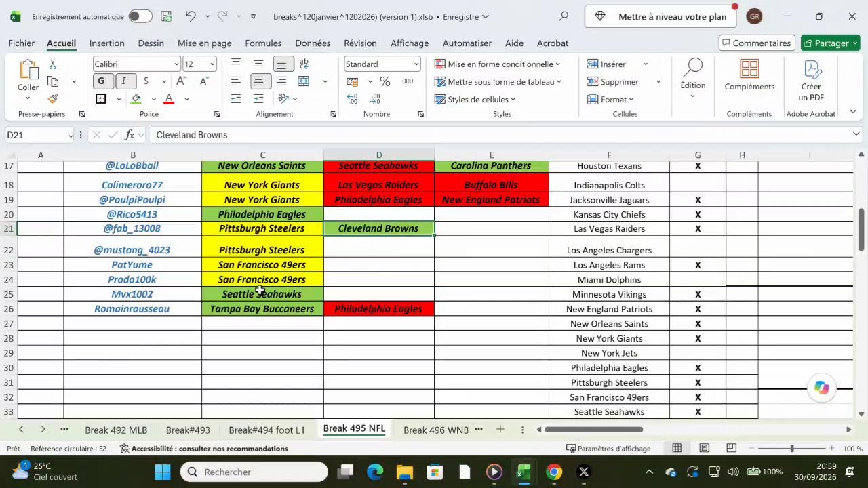Viewport: 868px width, 488px height.
Task: Open the Standard number format dropdown
Action: coord(416,64)
